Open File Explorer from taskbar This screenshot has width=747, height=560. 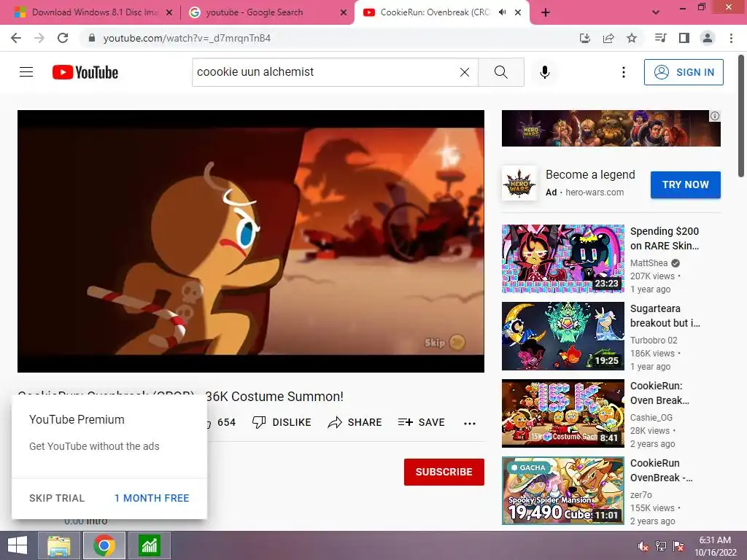[59, 545]
